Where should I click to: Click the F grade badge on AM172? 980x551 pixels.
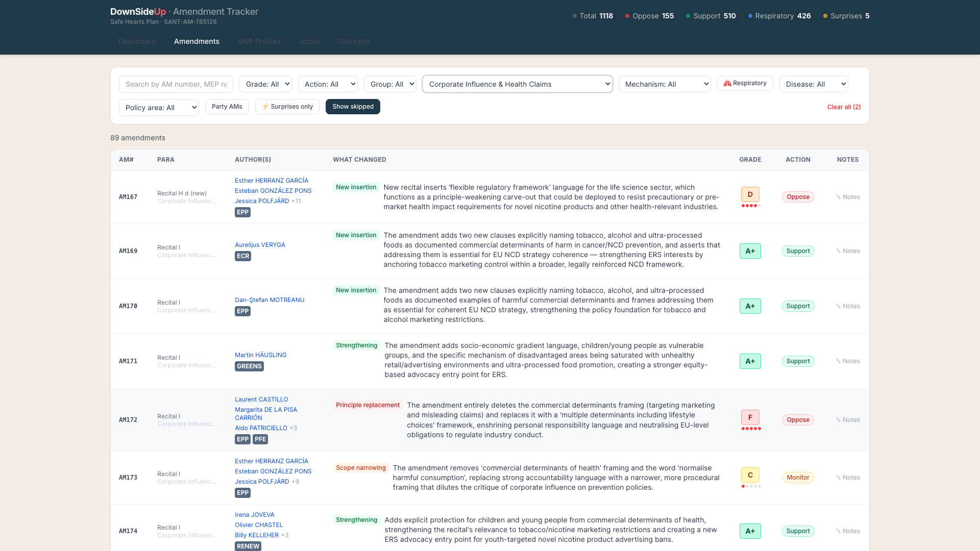750,417
